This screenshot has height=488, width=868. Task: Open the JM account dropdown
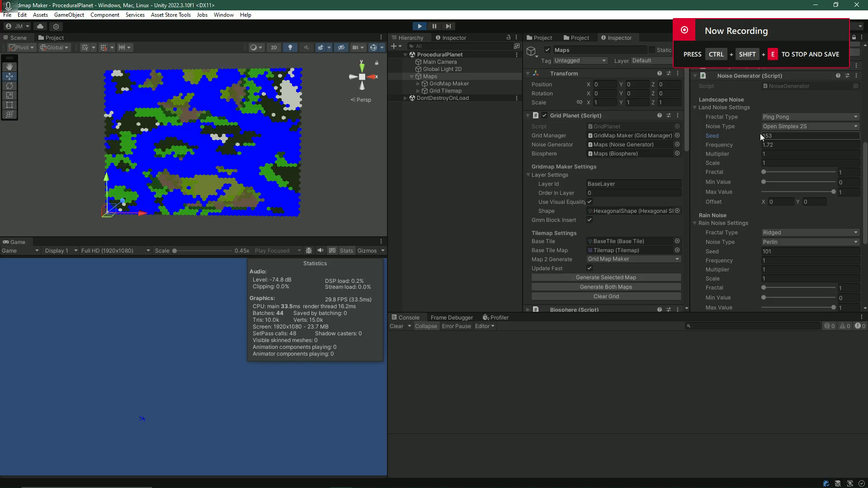[17, 26]
